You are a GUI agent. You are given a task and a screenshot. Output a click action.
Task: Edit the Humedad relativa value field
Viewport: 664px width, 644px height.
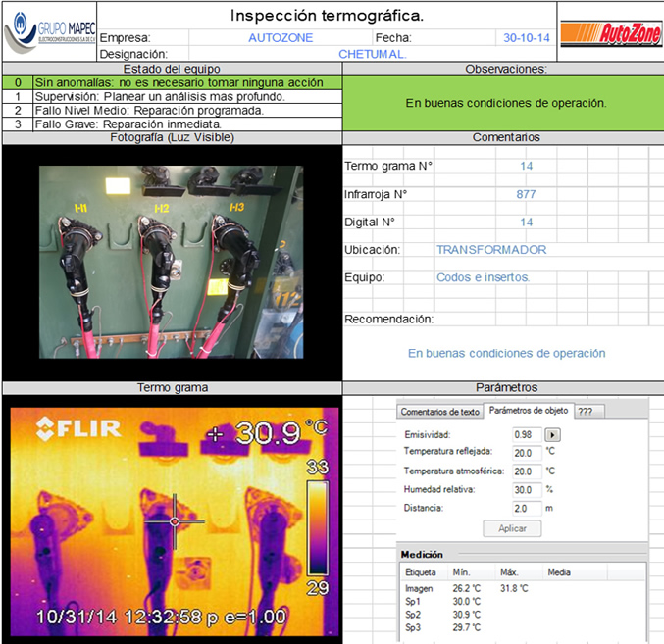pos(527,490)
